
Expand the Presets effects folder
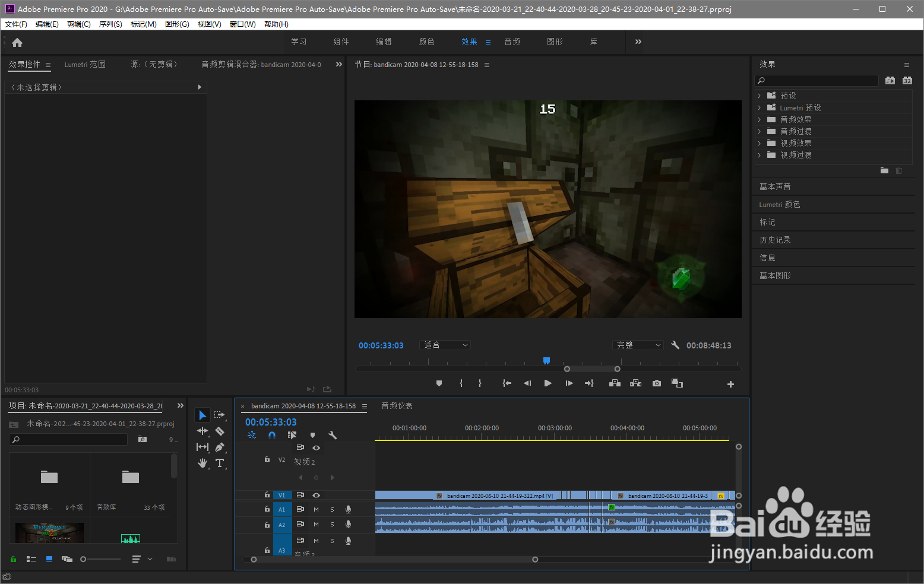click(x=759, y=96)
